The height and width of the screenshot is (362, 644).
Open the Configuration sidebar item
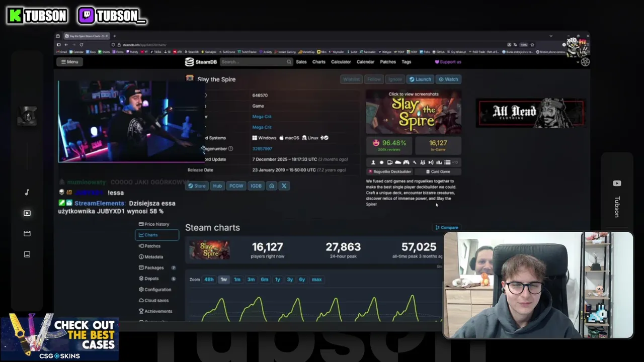click(x=156, y=290)
